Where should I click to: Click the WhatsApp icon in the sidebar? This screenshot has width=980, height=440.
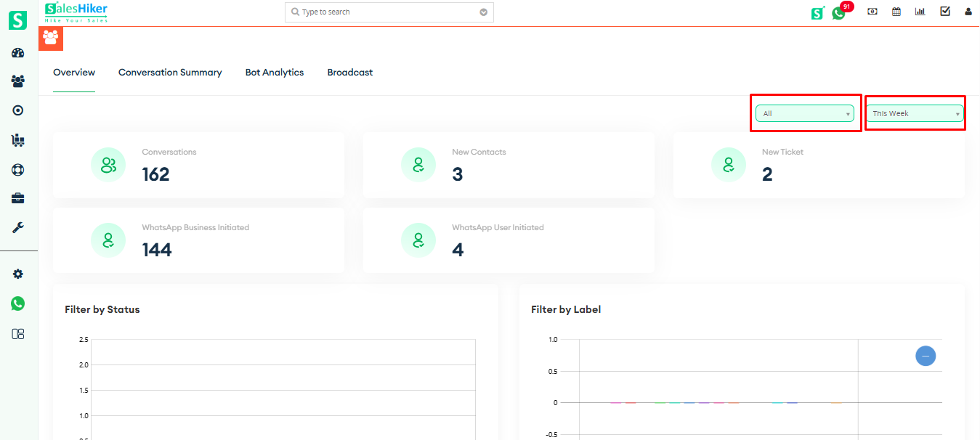[x=17, y=303]
